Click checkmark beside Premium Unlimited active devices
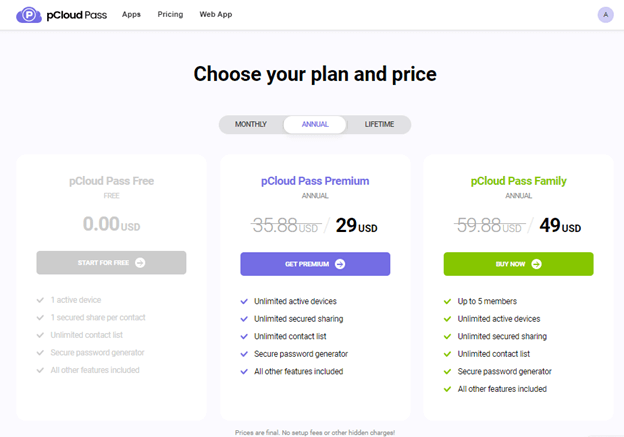This screenshot has width=624, height=437. [244, 301]
